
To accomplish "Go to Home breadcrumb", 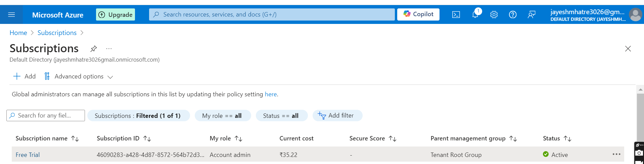I will point(18,33).
